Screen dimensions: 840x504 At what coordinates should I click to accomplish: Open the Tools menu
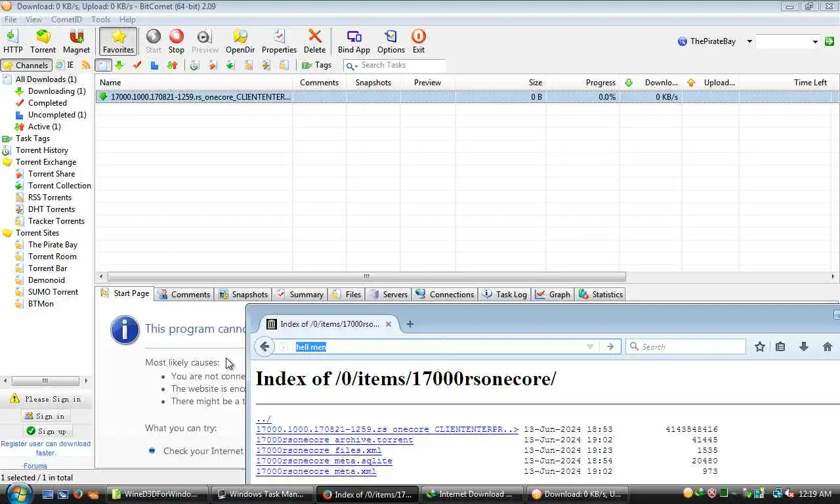100,20
